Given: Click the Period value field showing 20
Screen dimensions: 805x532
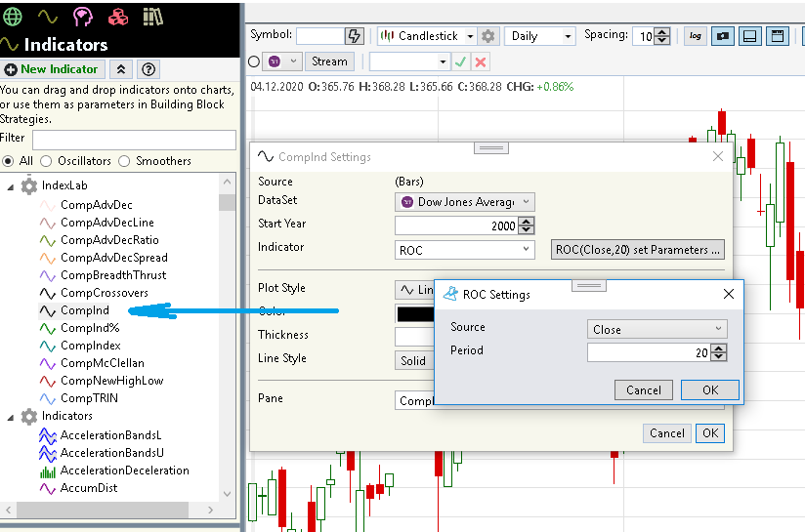Looking at the screenshot, I should point(649,352).
